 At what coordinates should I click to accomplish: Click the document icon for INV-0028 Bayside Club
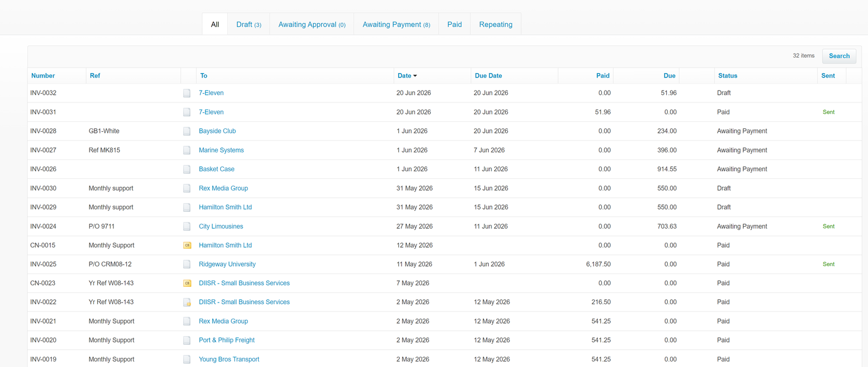(187, 131)
